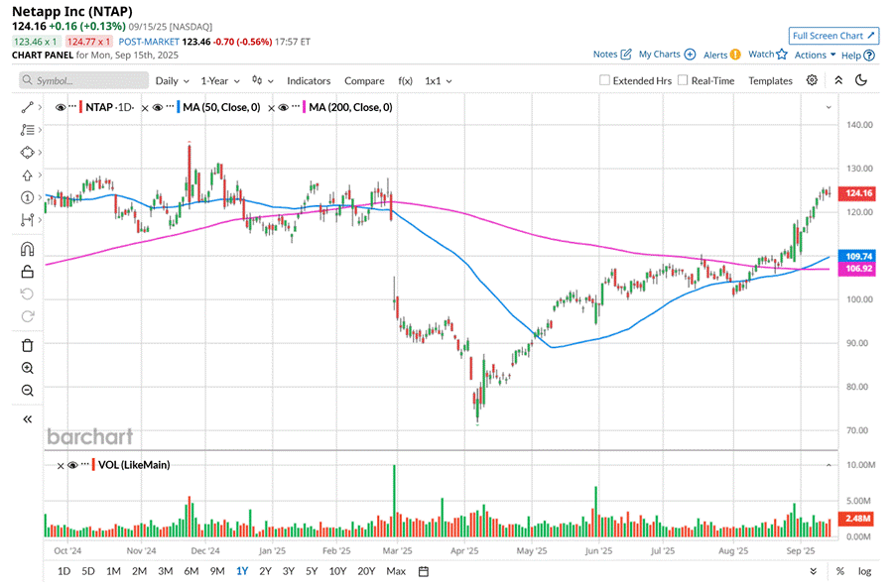Viewport: 895px width, 588px height.
Task: Open the 1x1 grid layout dropdown
Action: click(438, 81)
